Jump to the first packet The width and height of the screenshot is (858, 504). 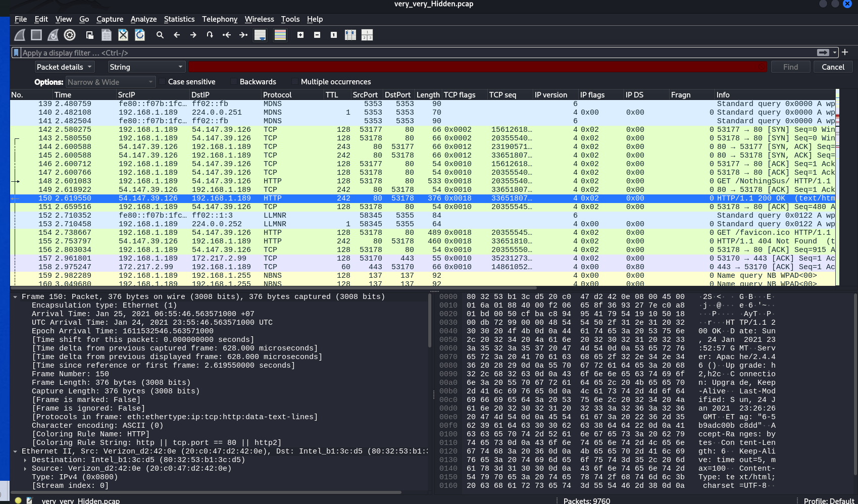pos(227,35)
